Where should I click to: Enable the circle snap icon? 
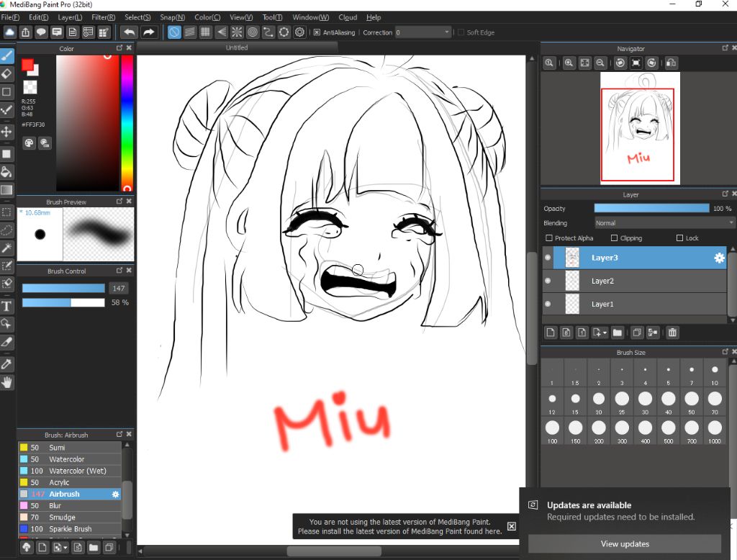(x=253, y=32)
